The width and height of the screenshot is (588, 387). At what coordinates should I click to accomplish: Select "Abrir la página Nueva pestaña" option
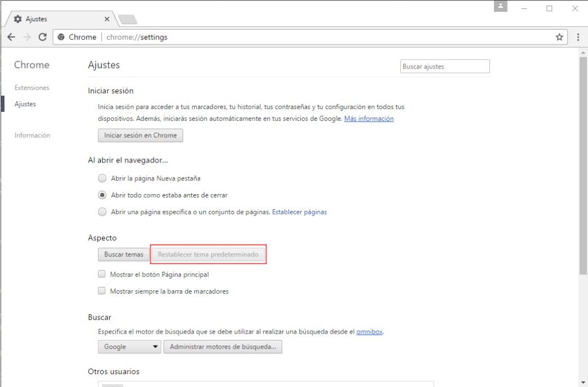tap(102, 178)
